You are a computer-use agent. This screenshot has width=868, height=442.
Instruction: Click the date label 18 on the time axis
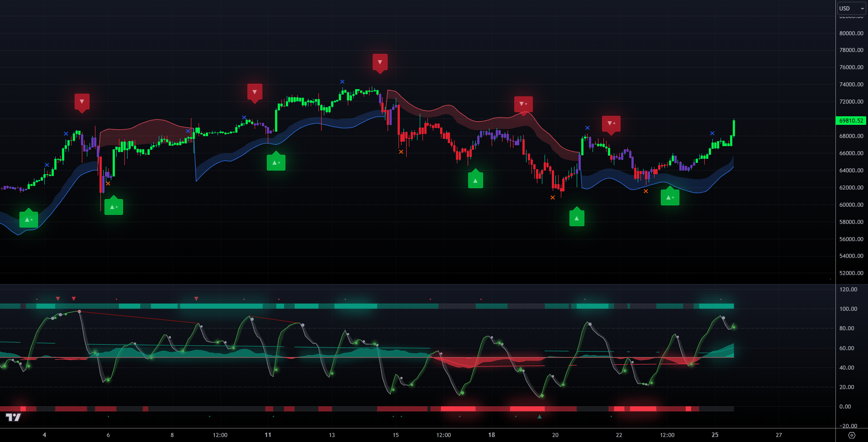pyautogui.click(x=491, y=435)
